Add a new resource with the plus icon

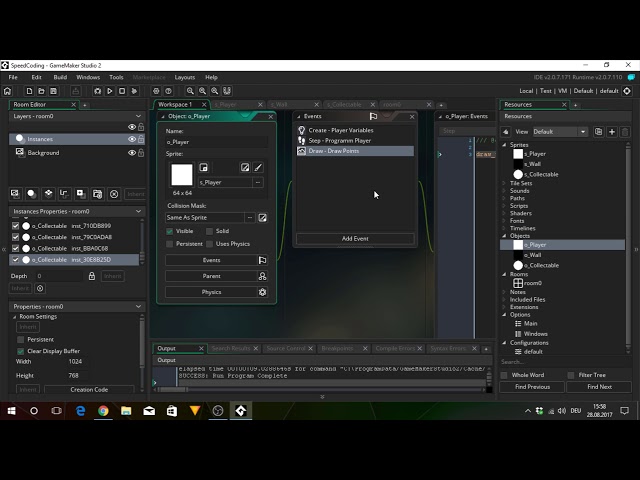point(612,132)
